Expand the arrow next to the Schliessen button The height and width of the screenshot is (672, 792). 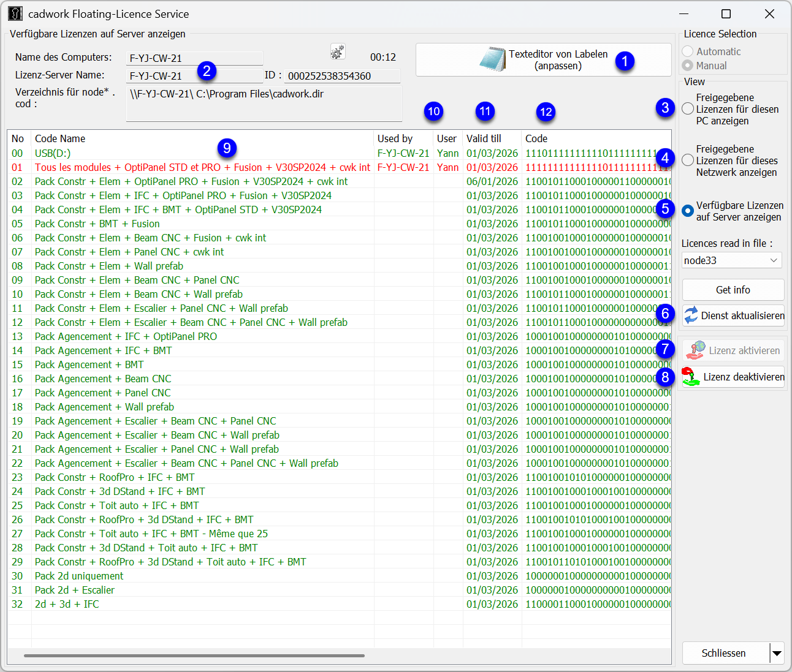pos(777,653)
